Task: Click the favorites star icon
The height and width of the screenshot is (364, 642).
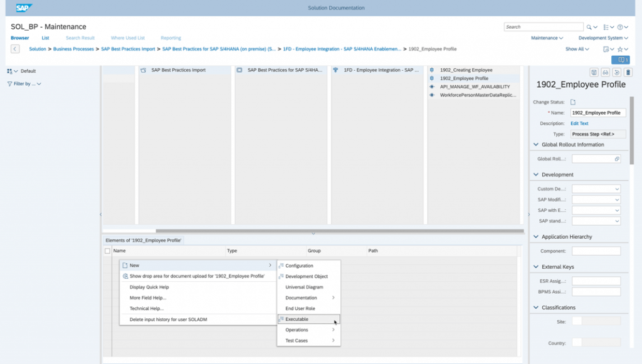Action: point(620,49)
